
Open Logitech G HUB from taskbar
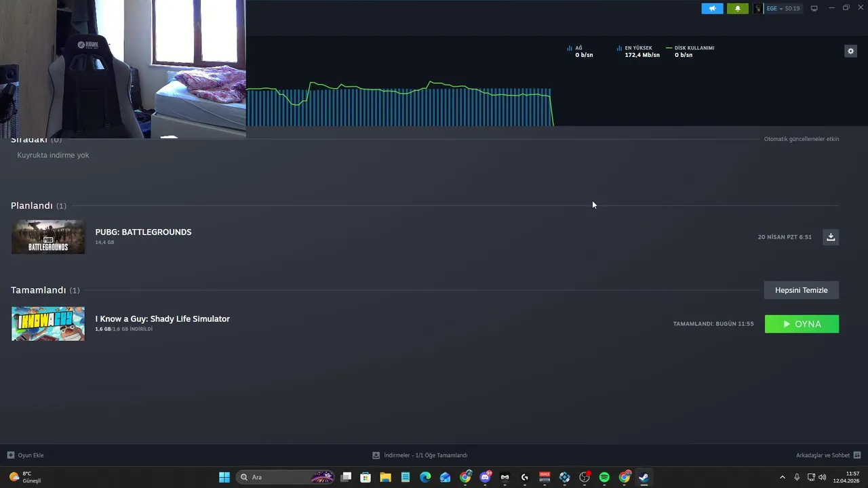pyautogui.click(x=525, y=477)
